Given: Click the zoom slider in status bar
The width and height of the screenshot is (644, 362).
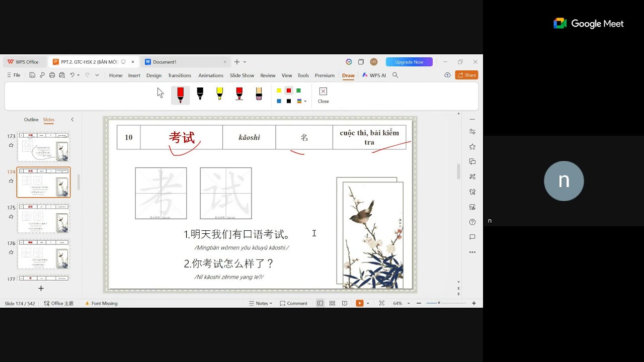Looking at the screenshot, I should [446, 303].
